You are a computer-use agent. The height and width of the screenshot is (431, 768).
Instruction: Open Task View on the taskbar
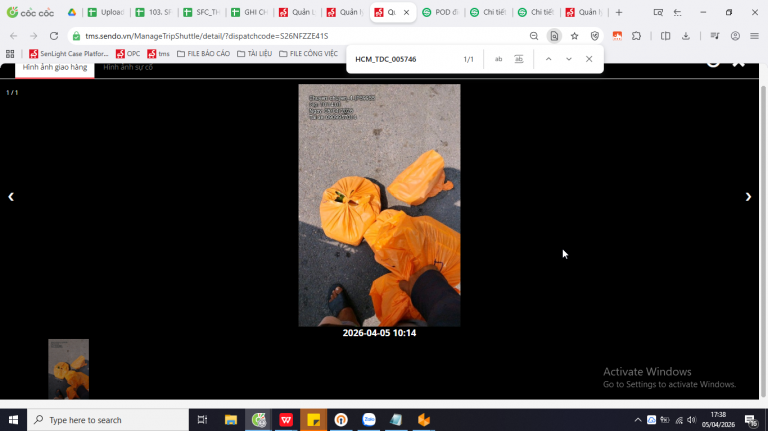202,420
